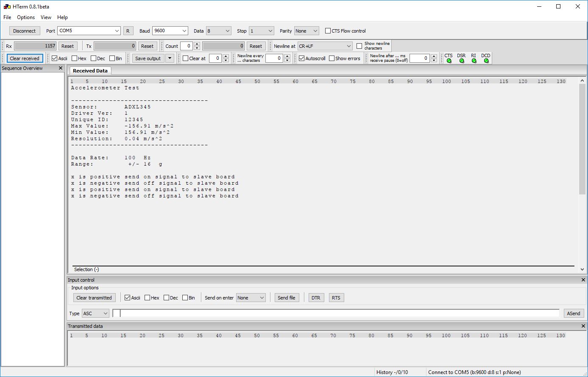
Task: Decrease the Count value with down arrow
Action: point(197,48)
